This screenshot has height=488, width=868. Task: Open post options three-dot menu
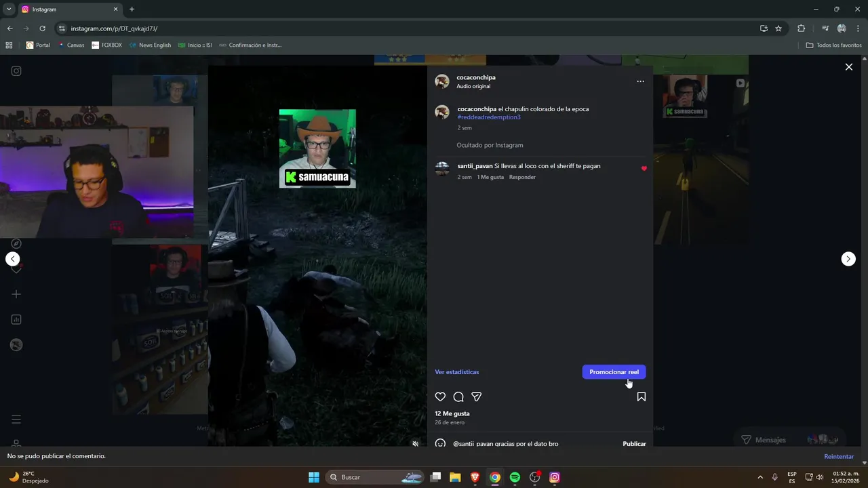pos(640,81)
